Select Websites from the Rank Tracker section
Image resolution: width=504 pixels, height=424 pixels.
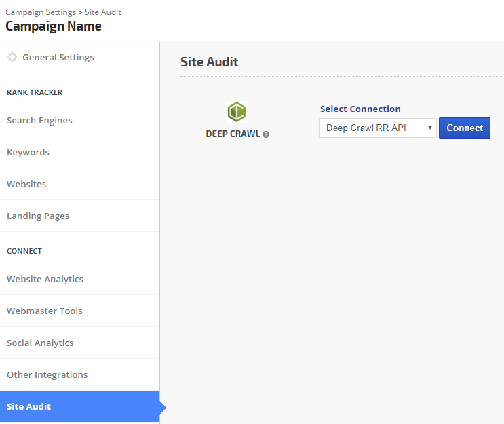[26, 184]
